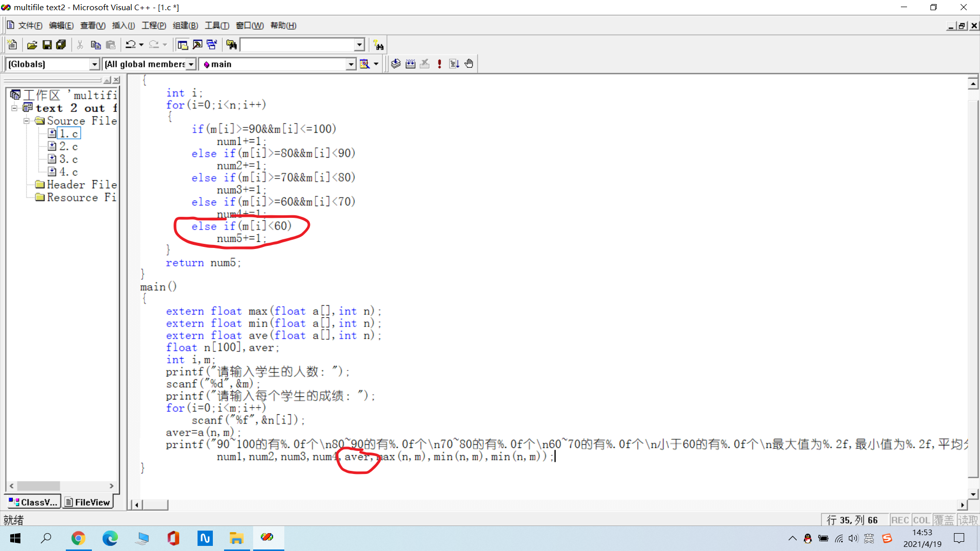Click the Build icon
The height and width of the screenshot is (551, 980).
click(410, 64)
